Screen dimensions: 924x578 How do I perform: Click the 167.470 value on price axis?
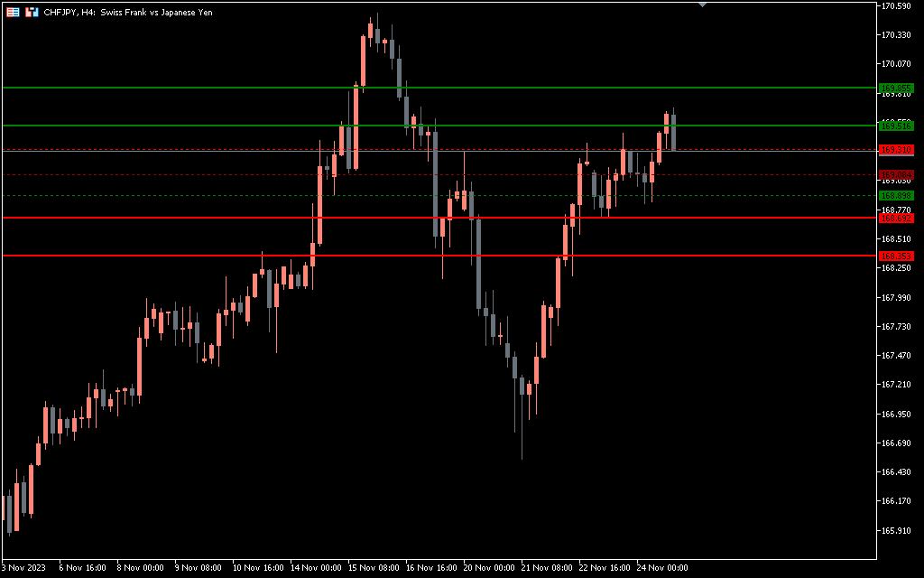coord(896,356)
